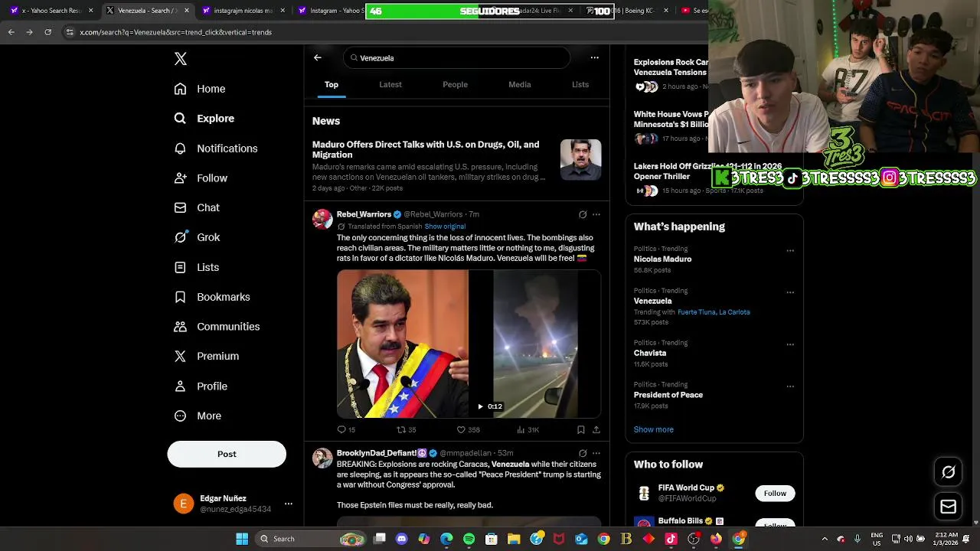Switch to the Top tab
This screenshot has height=551, width=980.
pyautogui.click(x=332, y=84)
